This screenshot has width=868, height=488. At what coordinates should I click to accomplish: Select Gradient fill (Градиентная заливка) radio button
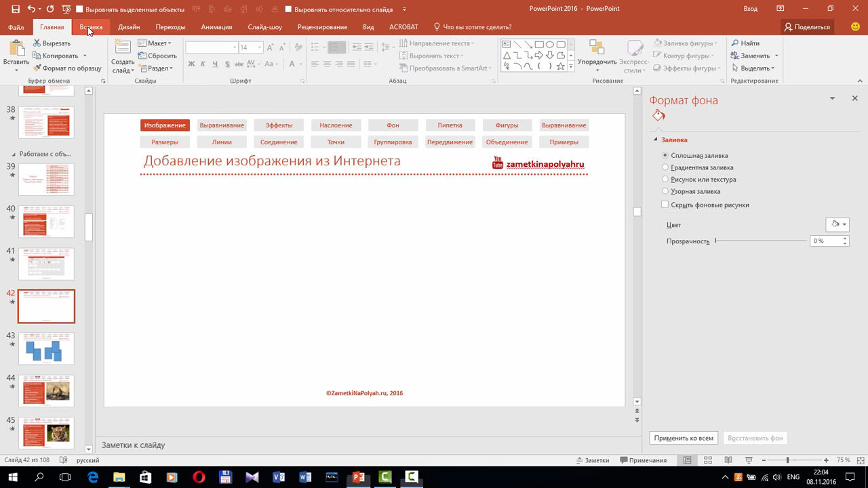point(665,167)
